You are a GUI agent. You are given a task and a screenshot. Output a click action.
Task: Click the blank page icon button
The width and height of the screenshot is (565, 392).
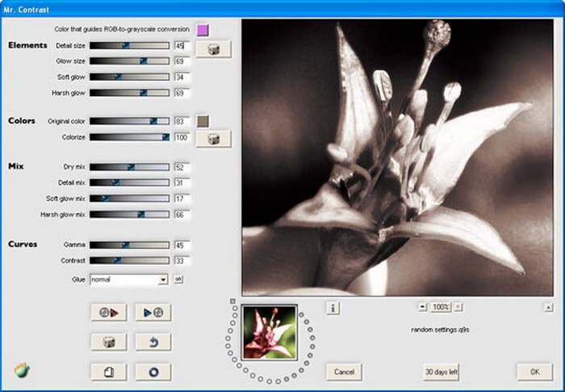coord(109,372)
